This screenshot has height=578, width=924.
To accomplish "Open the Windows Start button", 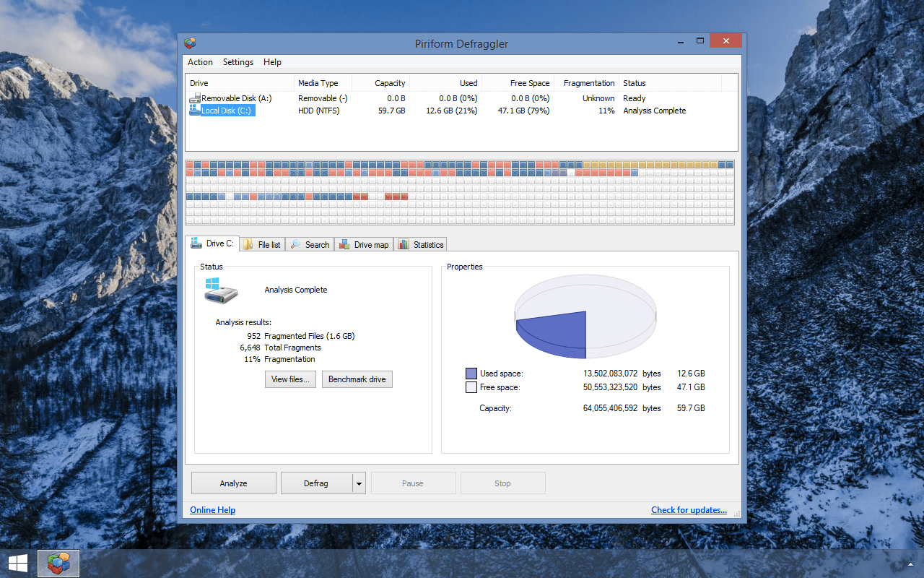I will [18, 563].
